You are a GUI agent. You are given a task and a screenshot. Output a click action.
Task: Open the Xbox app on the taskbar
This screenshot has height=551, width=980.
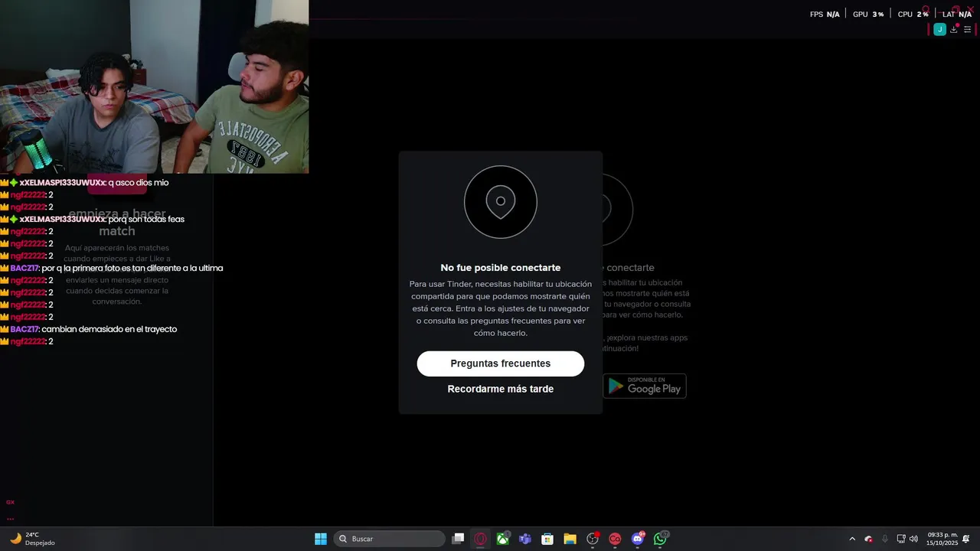pos(503,539)
